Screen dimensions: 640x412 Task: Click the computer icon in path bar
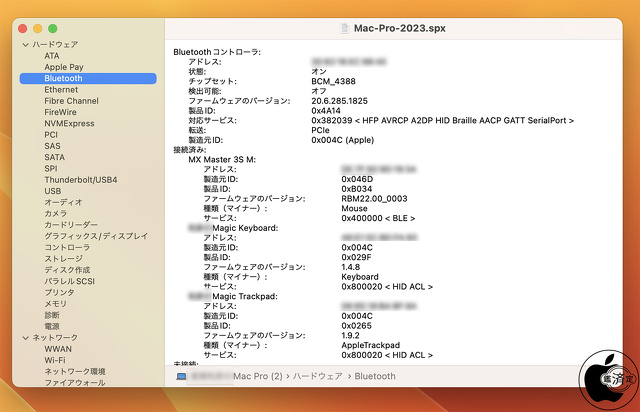pyautogui.click(x=181, y=376)
